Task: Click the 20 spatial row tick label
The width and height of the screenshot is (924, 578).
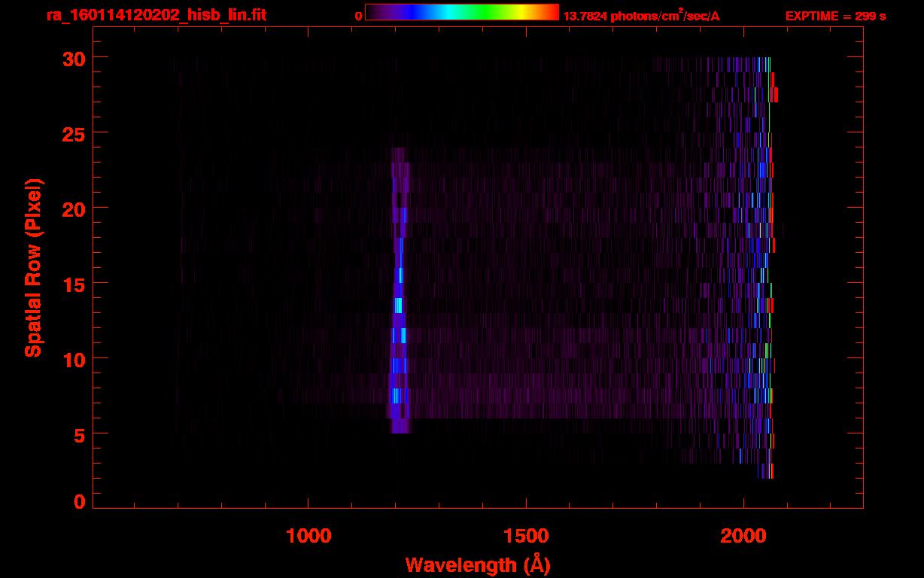Action: coord(74,208)
